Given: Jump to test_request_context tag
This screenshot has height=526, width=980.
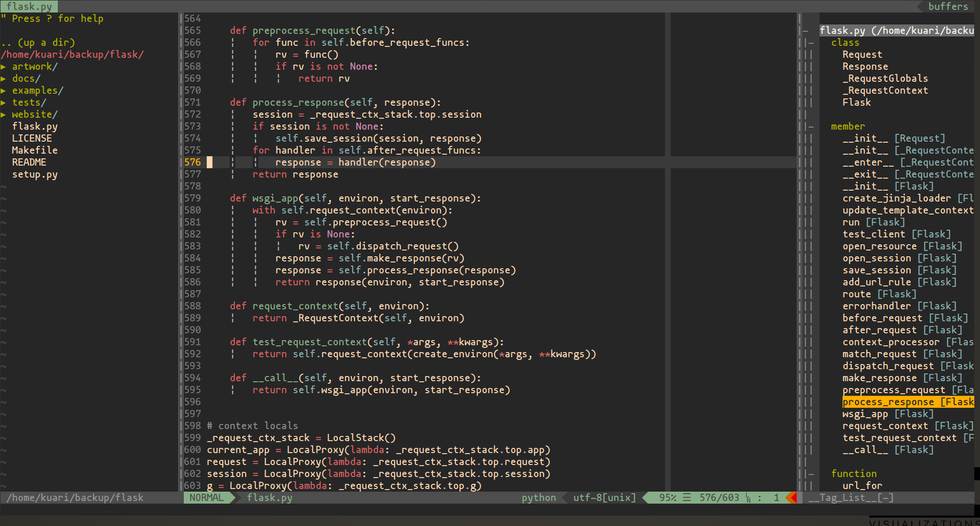Looking at the screenshot, I should [x=908, y=438].
